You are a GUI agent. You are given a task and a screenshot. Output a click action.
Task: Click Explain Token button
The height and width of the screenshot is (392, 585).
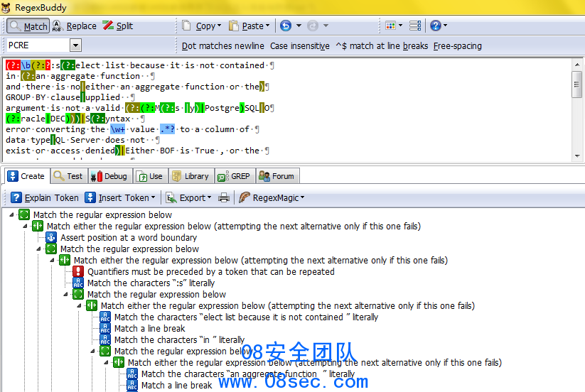pyautogui.click(x=44, y=197)
